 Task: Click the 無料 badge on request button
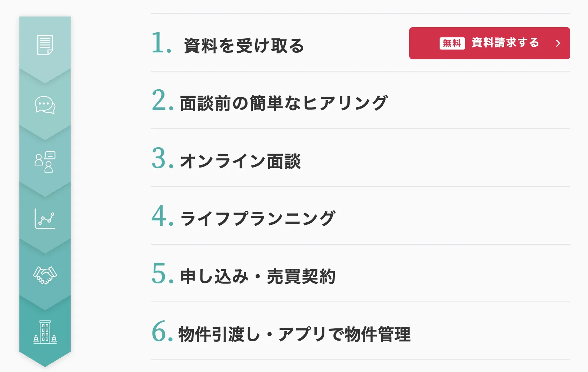pyautogui.click(x=452, y=43)
